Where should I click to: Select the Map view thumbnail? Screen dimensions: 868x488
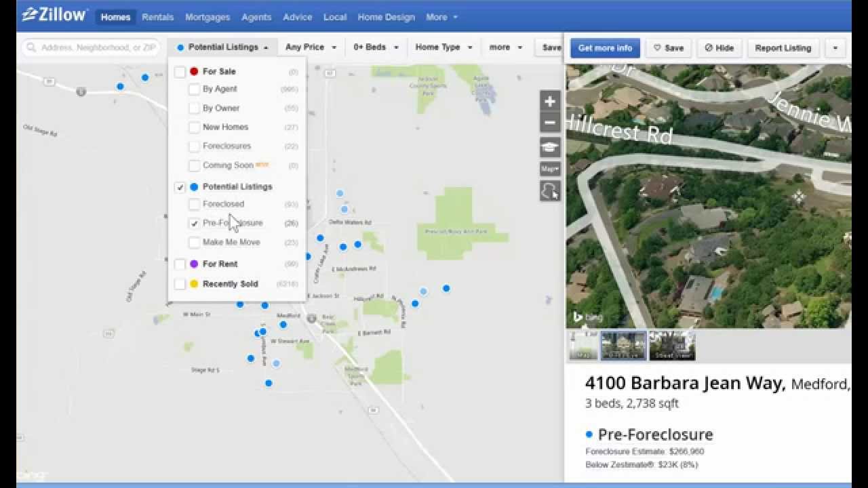coord(583,346)
